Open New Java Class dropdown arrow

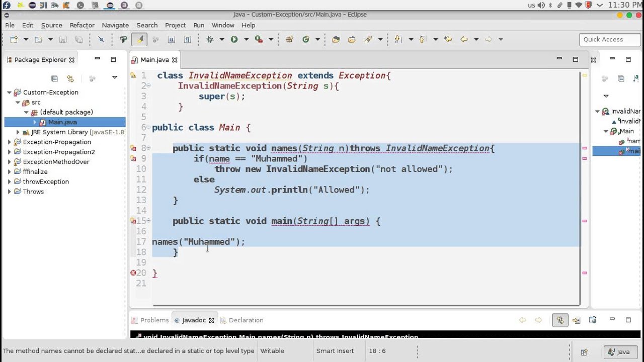317,39
